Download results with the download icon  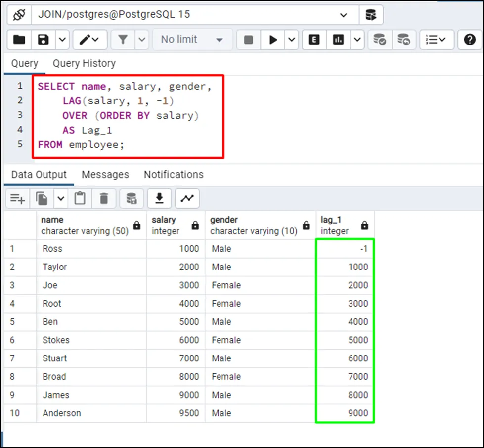(x=159, y=199)
